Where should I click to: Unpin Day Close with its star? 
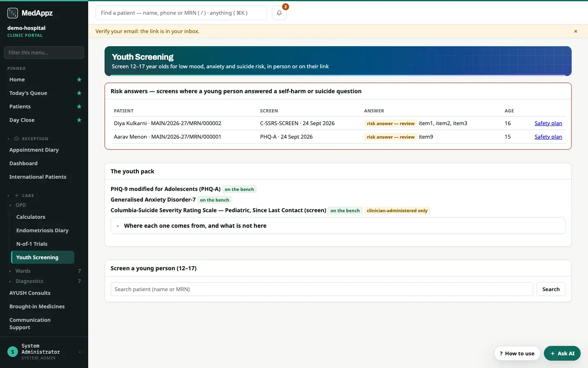click(79, 120)
